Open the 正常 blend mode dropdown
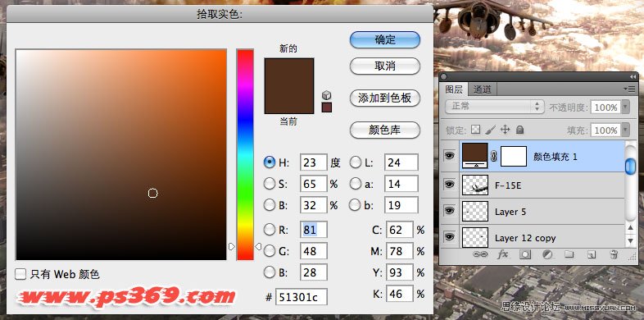The image size is (644, 320). click(x=495, y=107)
